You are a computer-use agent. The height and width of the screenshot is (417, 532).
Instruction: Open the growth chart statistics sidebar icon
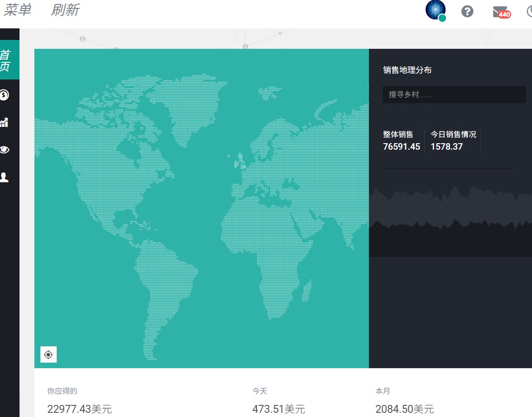coord(4,122)
